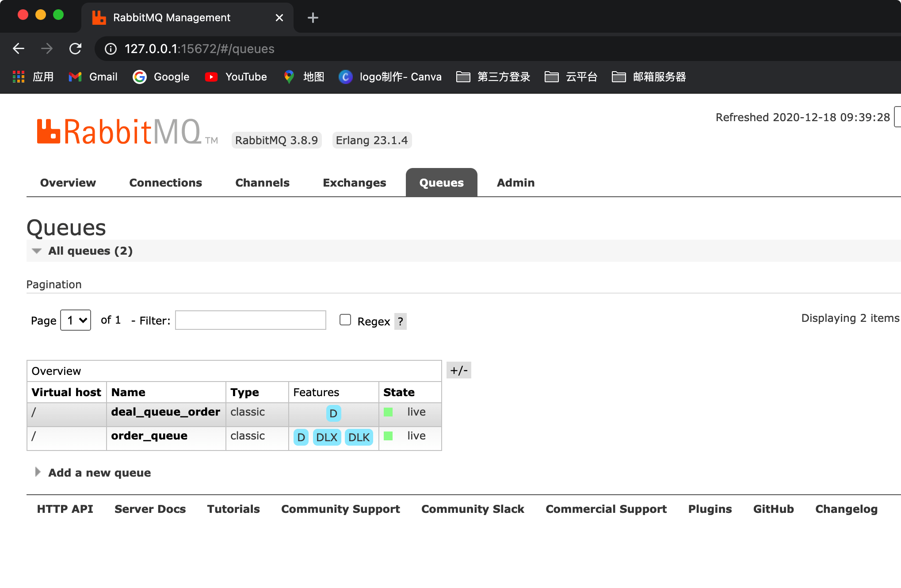Screen dimensions: 901x588
Task: Open the order_queue queue link
Action: (149, 435)
